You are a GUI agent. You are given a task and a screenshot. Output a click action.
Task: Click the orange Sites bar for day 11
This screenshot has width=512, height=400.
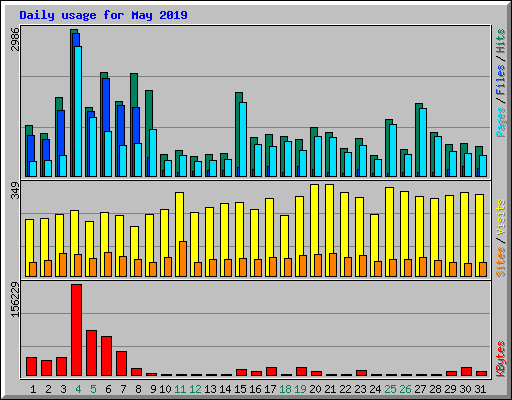pyautogui.click(x=183, y=259)
